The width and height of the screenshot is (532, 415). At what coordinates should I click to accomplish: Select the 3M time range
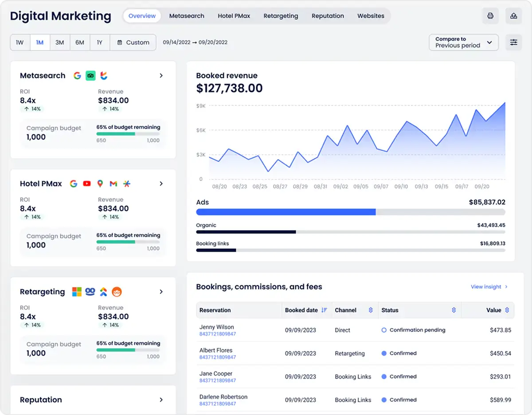59,43
